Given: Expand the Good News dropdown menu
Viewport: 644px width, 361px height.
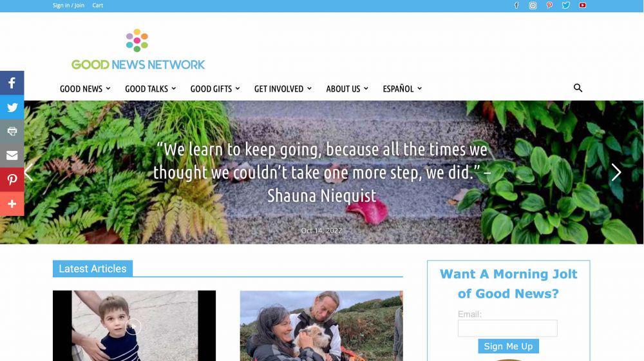Looking at the screenshot, I should (85, 89).
